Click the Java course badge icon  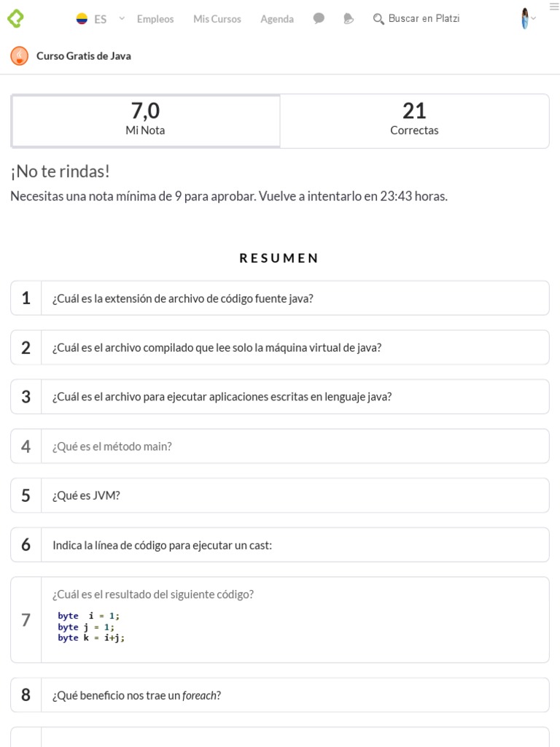[20, 55]
